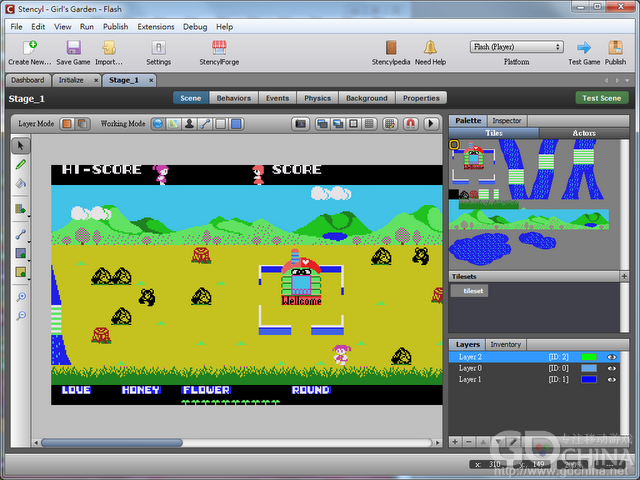Switch to the Events view

tap(277, 98)
